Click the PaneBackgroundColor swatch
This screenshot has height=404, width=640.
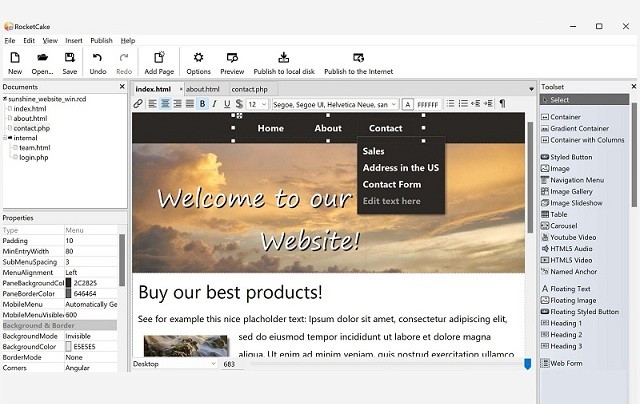69,283
